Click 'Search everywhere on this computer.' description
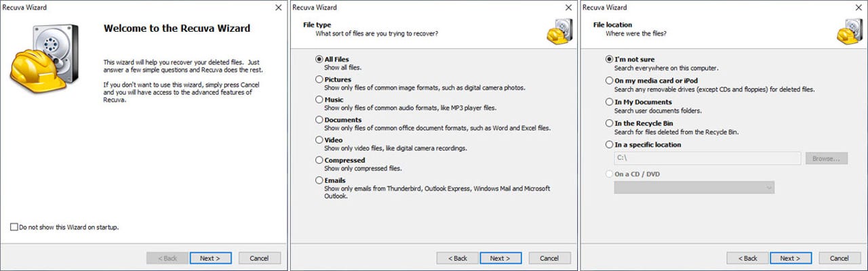The width and height of the screenshot is (868, 271). click(666, 68)
